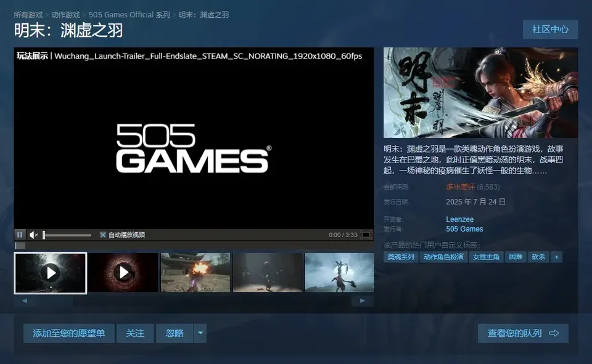Click the release date 2025 年 7 月 24 日
This screenshot has height=364, width=592.
click(475, 202)
